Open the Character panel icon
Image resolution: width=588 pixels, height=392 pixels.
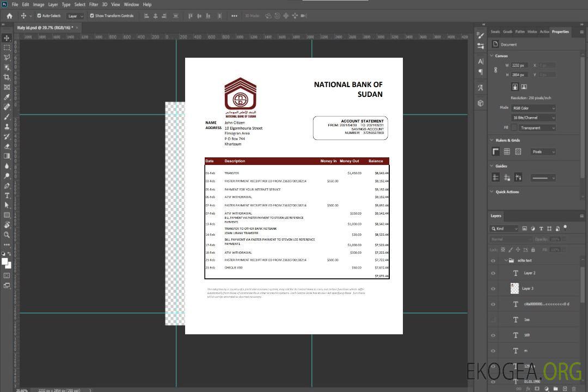click(x=481, y=62)
